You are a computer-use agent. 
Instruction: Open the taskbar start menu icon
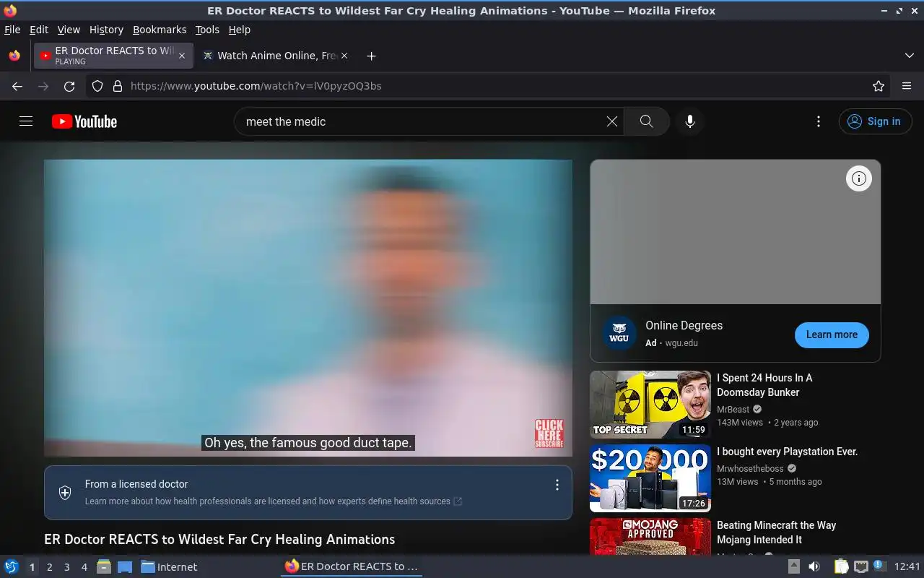click(x=11, y=566)
